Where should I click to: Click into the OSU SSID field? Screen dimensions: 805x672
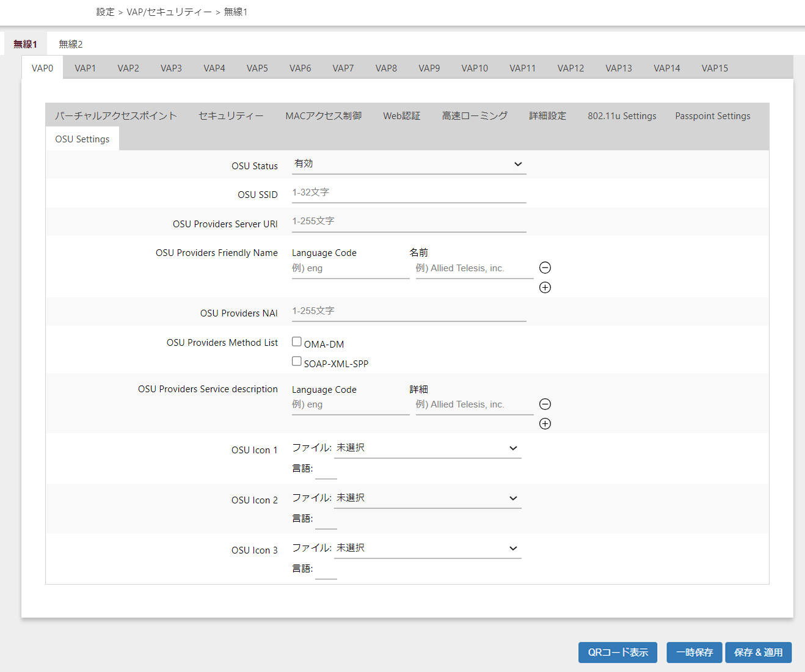click(409, 193)
